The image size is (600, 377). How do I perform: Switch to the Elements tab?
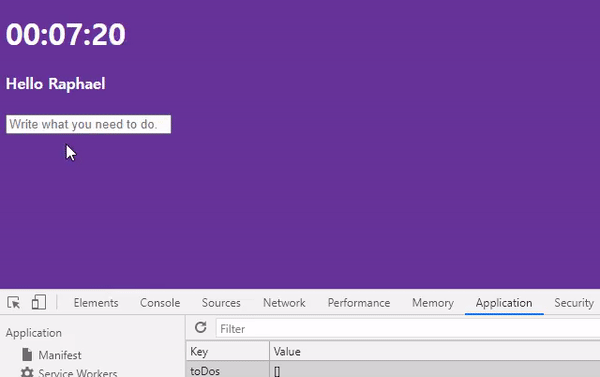[x=96, y=303]
